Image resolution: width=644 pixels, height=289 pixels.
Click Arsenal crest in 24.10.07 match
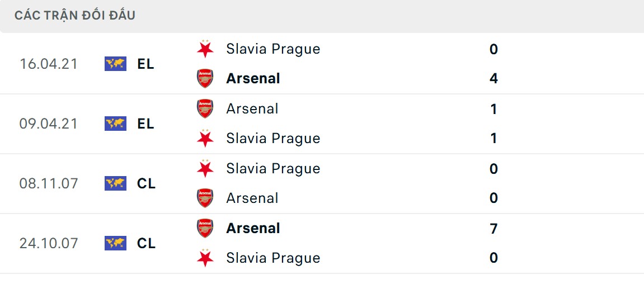pyautogui.click(x=205, y=228)
